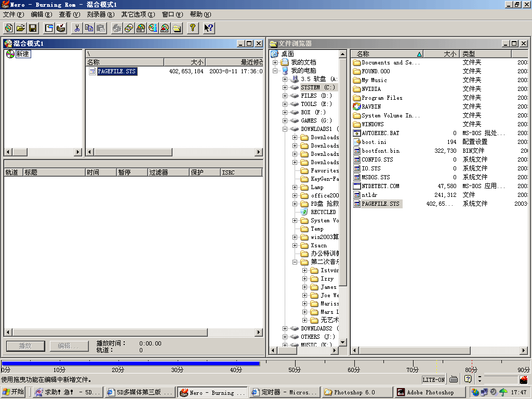
Task: Click the 标题 column header in the track list
Action: [x=54, y=172]
